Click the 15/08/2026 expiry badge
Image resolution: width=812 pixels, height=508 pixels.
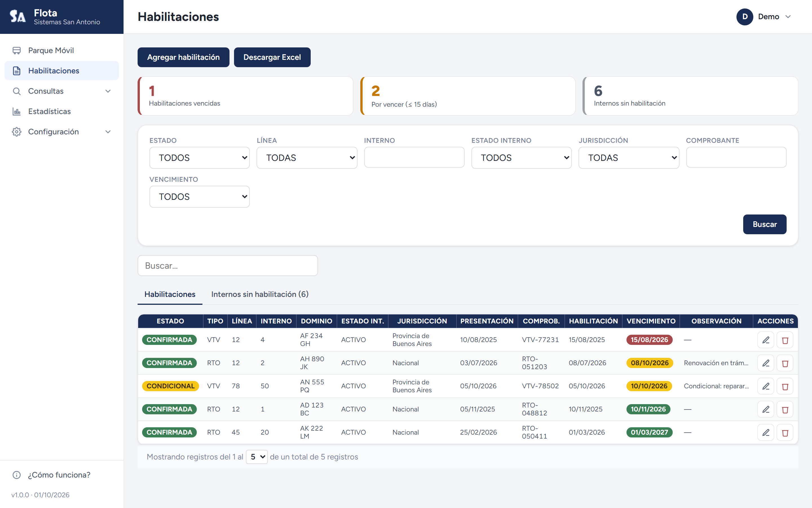649,340
